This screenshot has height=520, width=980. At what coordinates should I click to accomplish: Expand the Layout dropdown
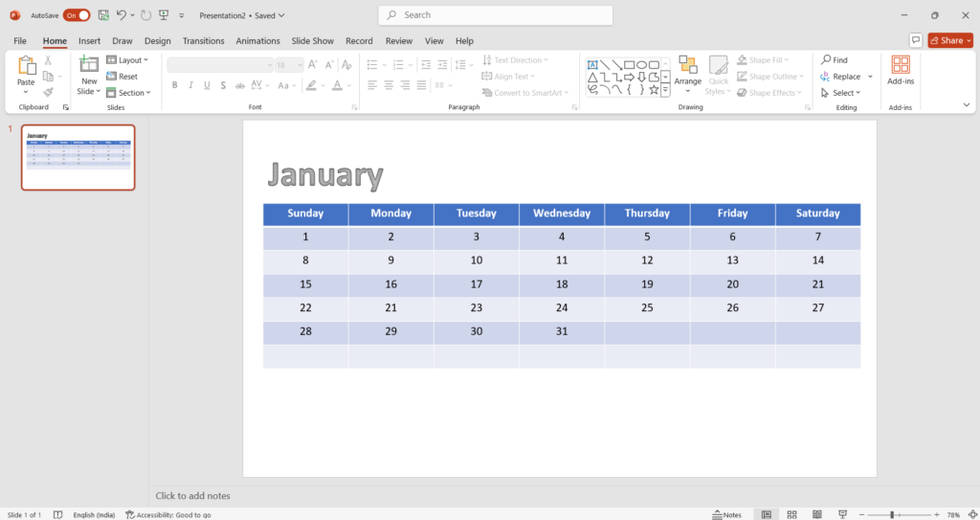pyautogui.click(x=127, y=60)
